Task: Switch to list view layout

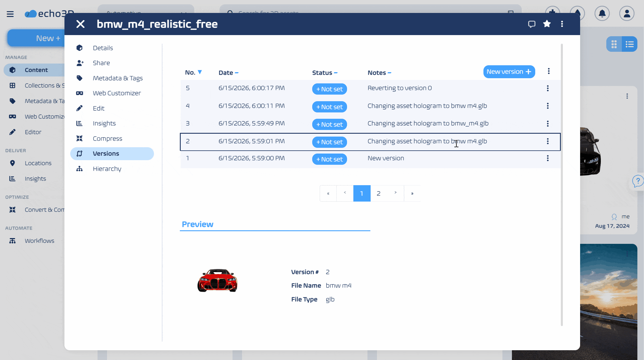Action: (x=630, y=44)
